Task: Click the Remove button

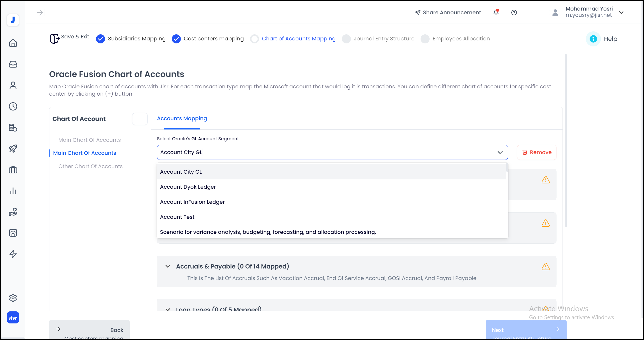Action: tap(536, 152)
